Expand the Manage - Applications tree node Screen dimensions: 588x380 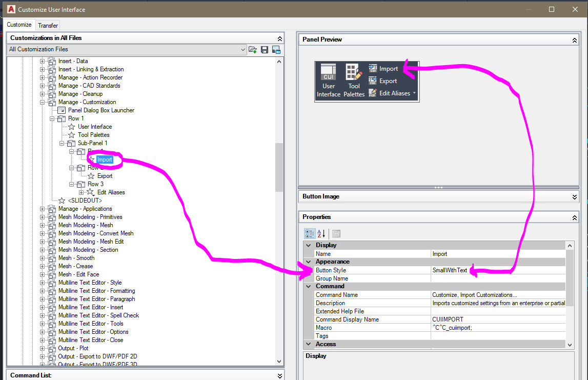44,209
